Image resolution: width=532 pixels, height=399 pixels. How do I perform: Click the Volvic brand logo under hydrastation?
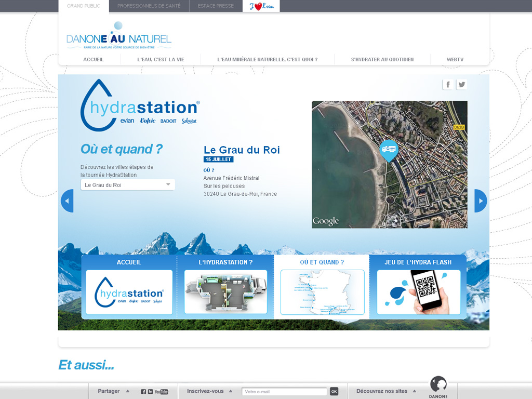pos(148,121)
